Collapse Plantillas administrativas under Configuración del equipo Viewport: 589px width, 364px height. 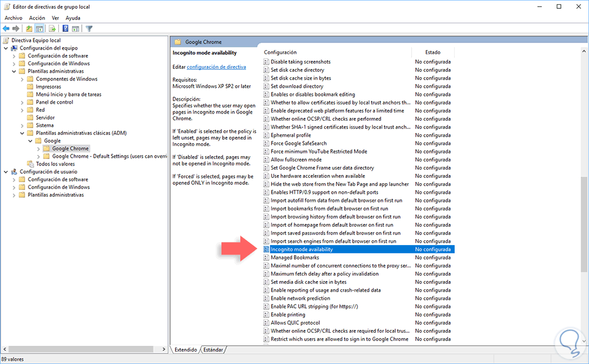[x=14, y=71]
